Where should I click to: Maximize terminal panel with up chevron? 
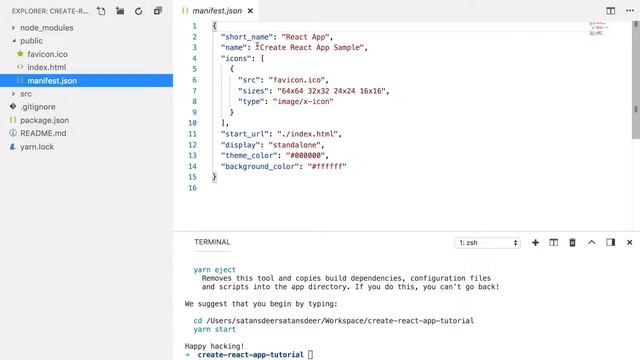(591, 242)
